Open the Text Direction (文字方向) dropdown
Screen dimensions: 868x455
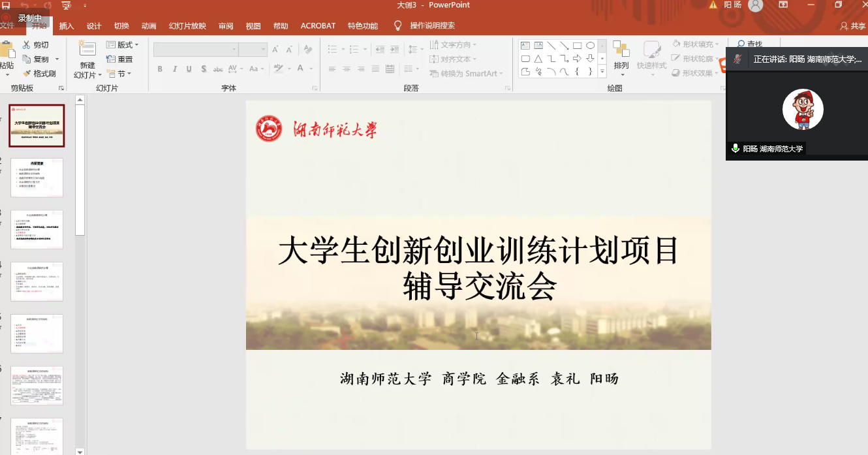453,45
